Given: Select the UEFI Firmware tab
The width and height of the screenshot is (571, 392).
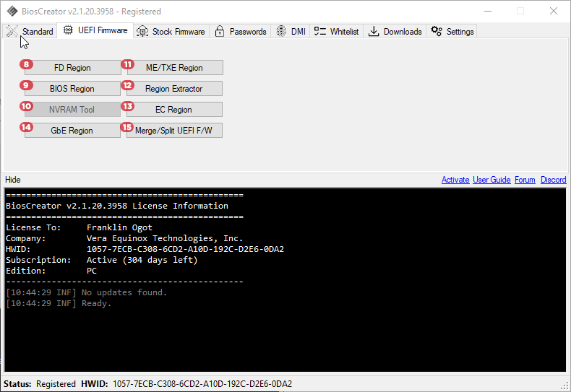Looking at the screenshot, I should pyautogui.click(x=95, y=30).
